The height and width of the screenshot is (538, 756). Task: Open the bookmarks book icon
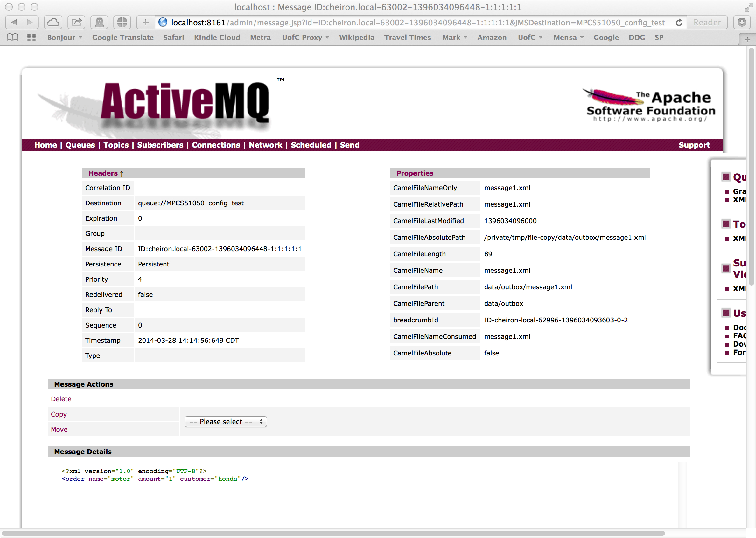[12, 38]
